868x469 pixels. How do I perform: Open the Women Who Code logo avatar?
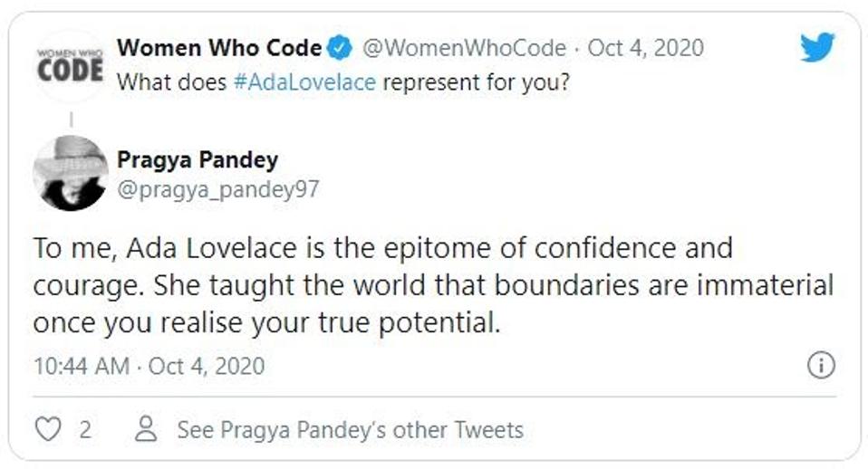point(70,66)
